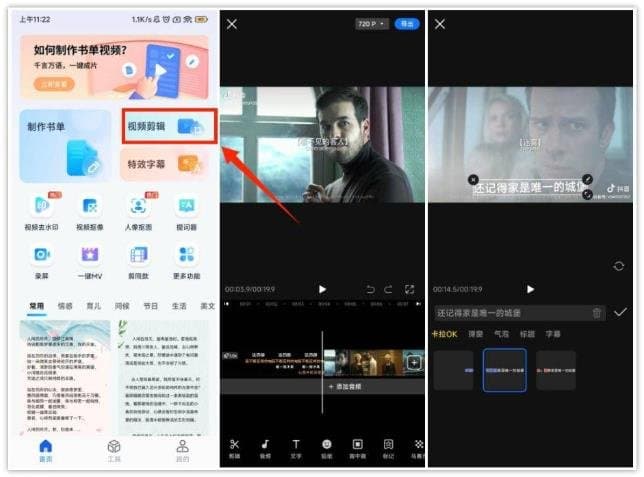Select the 常用 category tab

tap(37, 306)
